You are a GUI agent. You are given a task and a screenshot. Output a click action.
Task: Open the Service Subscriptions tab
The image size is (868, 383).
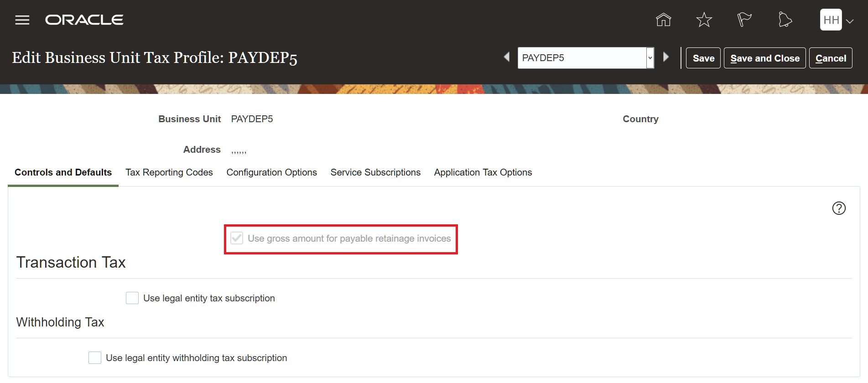[375, 172]
